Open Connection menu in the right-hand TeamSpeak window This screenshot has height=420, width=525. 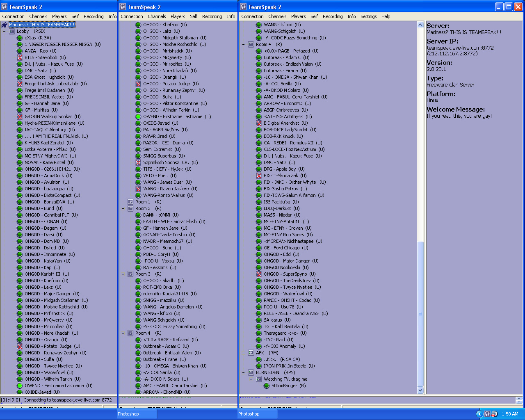click(252, 16)
